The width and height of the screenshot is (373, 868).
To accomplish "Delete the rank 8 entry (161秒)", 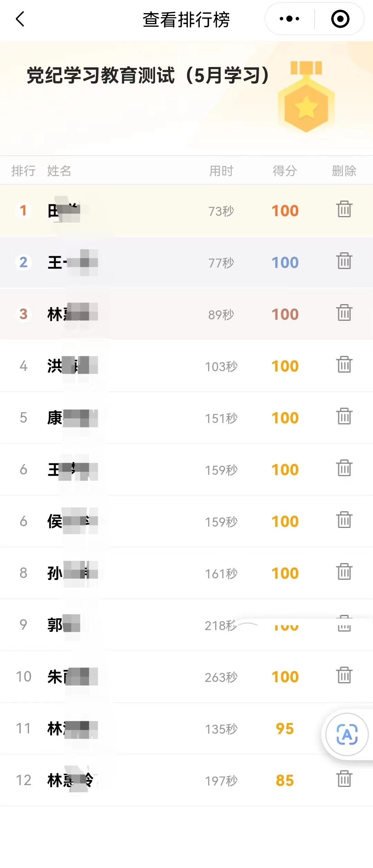I will (x=344, y=571).
